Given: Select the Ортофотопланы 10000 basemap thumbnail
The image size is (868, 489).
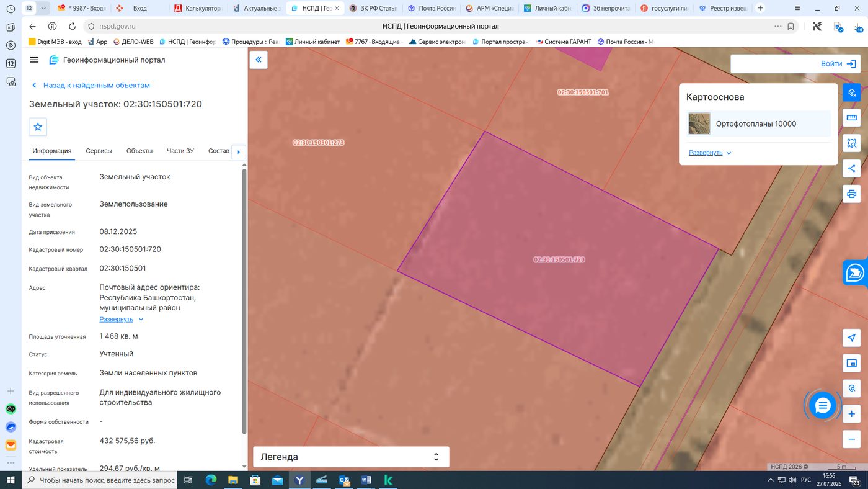Looking at the screenshot, I should [699, 123].
